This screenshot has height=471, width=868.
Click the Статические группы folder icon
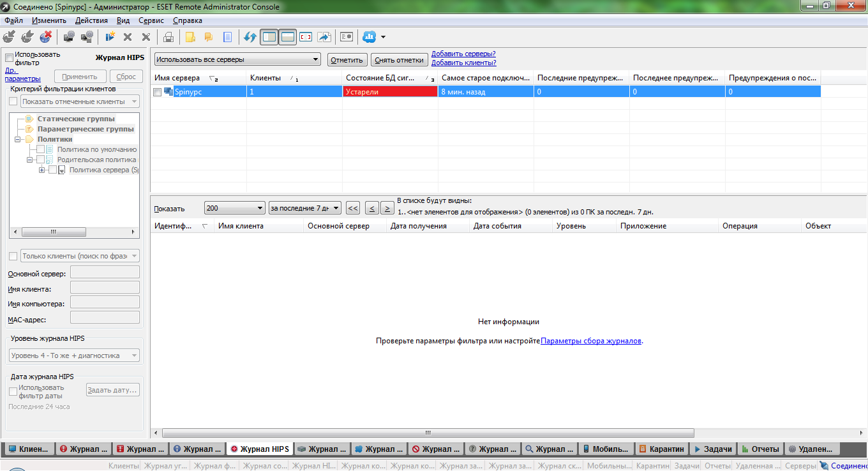29,119
